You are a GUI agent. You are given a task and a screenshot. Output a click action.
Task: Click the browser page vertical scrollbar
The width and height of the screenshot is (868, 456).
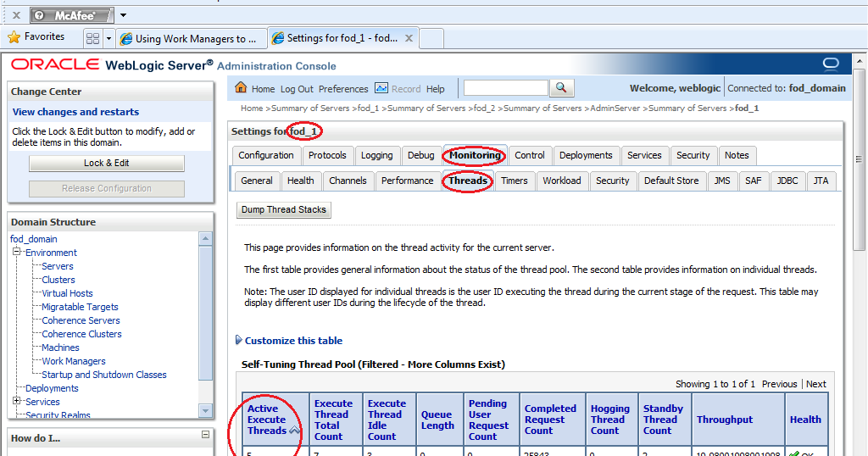tap(859, 160)
